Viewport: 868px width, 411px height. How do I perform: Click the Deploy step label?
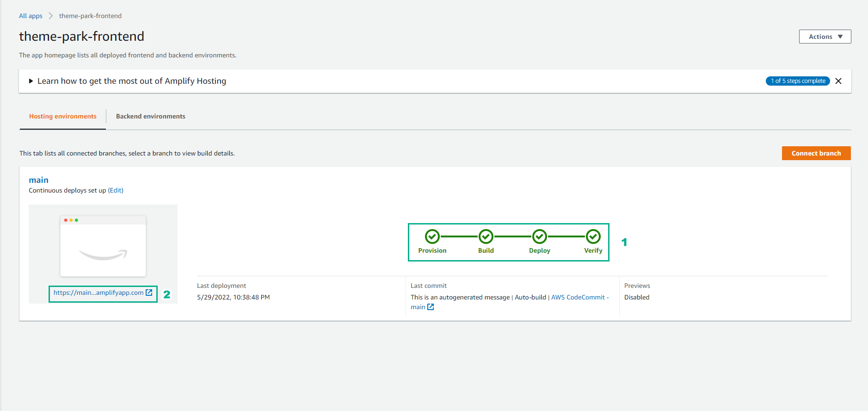pyautogui.click(x=540, y=250)
